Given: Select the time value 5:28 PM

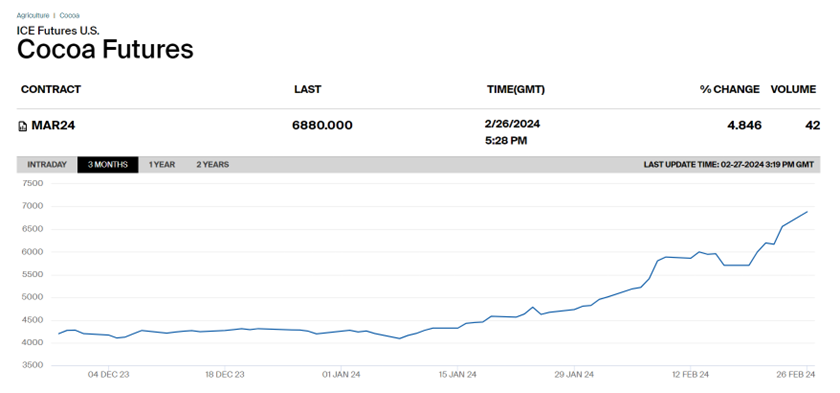Looking at the screenshot, I should pyautogui.click(x=506, y=141).
